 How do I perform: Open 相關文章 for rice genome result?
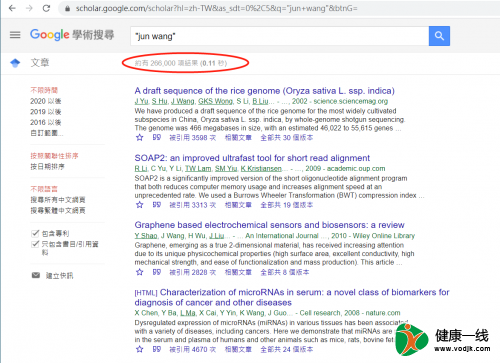238,137
